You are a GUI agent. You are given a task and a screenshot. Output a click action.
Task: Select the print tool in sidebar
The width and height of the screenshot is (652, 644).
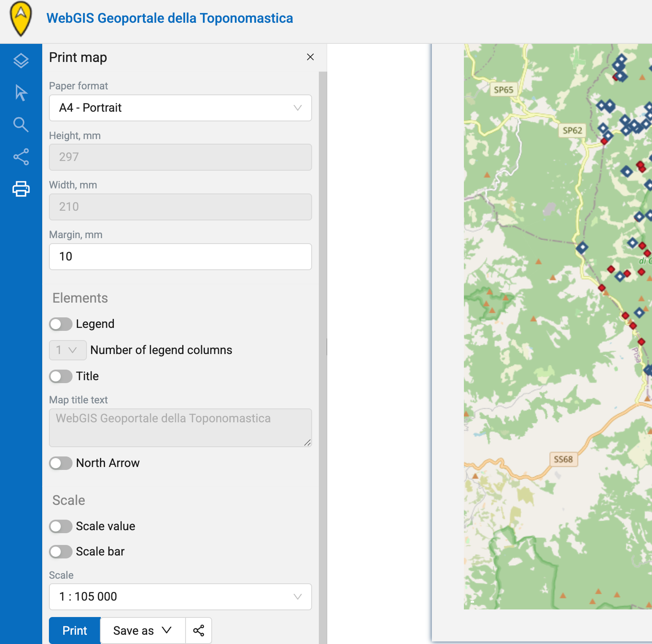[21, 189]
